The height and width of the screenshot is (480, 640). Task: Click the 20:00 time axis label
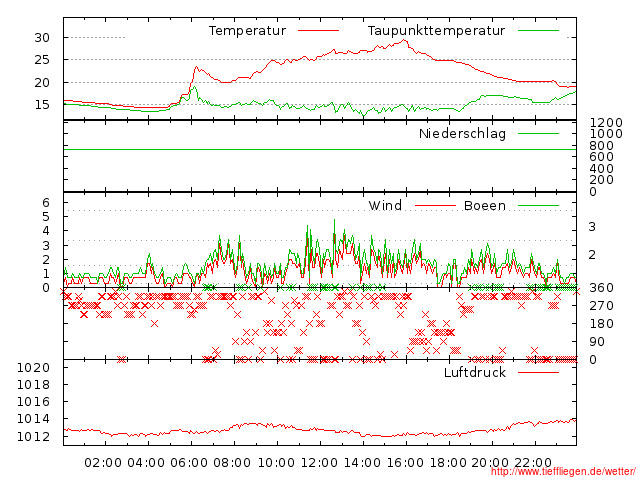(490, 463)
